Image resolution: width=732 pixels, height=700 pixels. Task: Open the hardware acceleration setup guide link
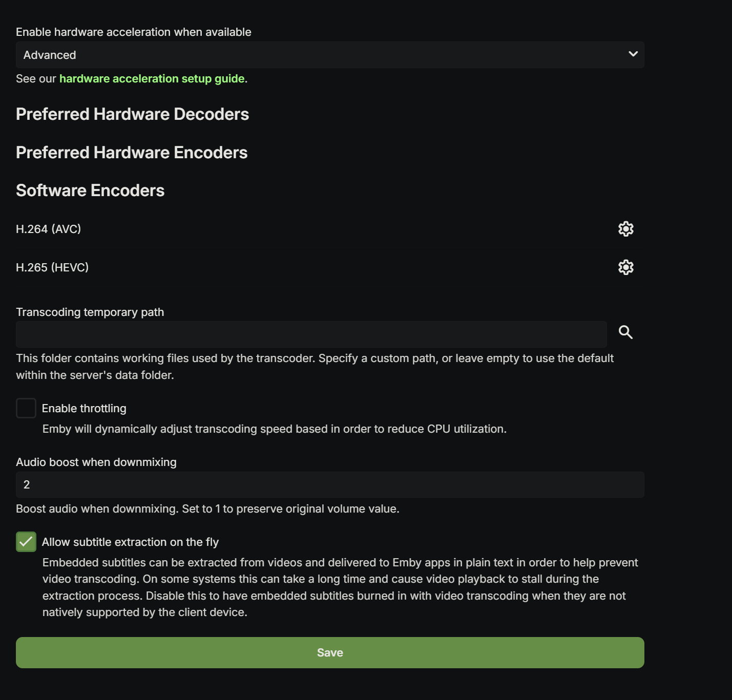point(152,79)
